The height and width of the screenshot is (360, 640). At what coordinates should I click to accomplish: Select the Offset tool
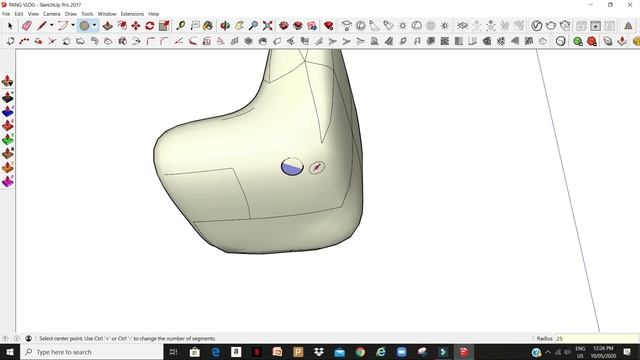click(122, 26)
